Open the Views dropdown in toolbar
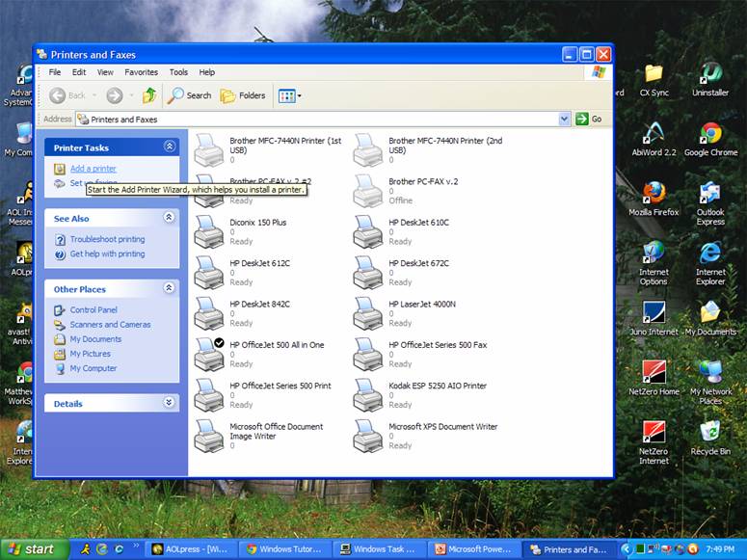The width and height of the screenshot is (747, 560). pos(290,95)
